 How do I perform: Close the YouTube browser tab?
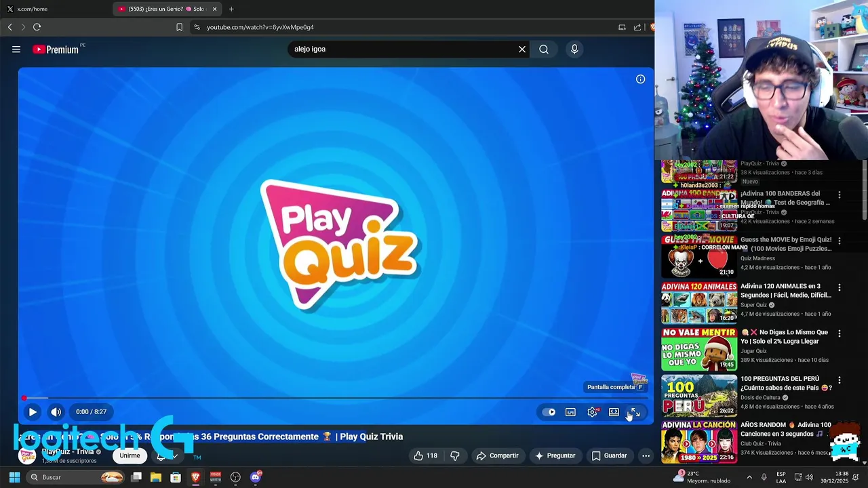[215, 9]
